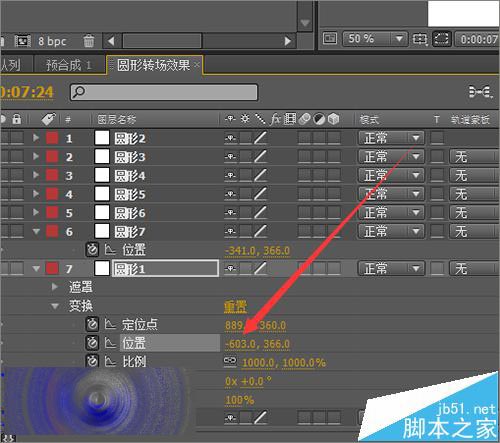The height and width of the screenshot is (443, 500).
Task: Click the shy switch column header icon
Action: [x=230, y=119]
